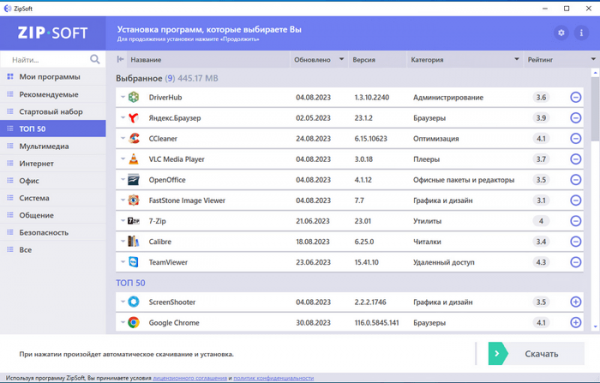Viewport: 600px width, 383px height.
Task: Click the TeamViewer program icon
Action: [134, 262]
